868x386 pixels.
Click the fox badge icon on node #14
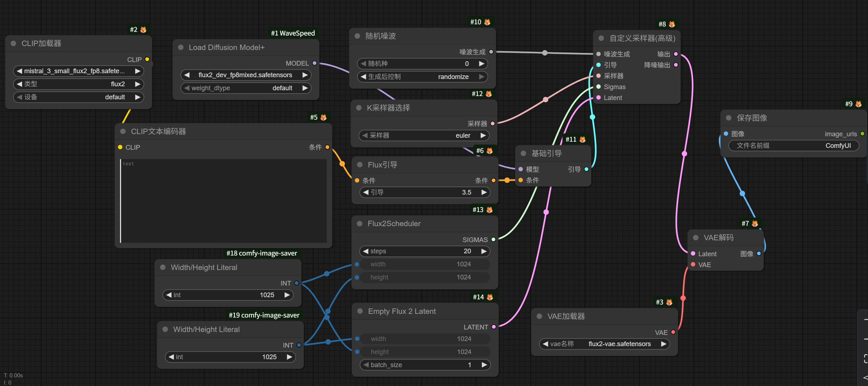(490, 297)
